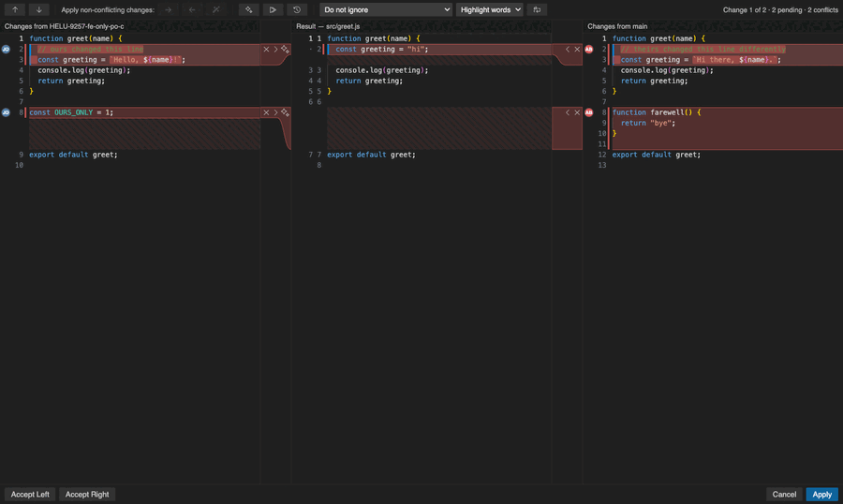Click ours changed this line comment

click(90, 49)
